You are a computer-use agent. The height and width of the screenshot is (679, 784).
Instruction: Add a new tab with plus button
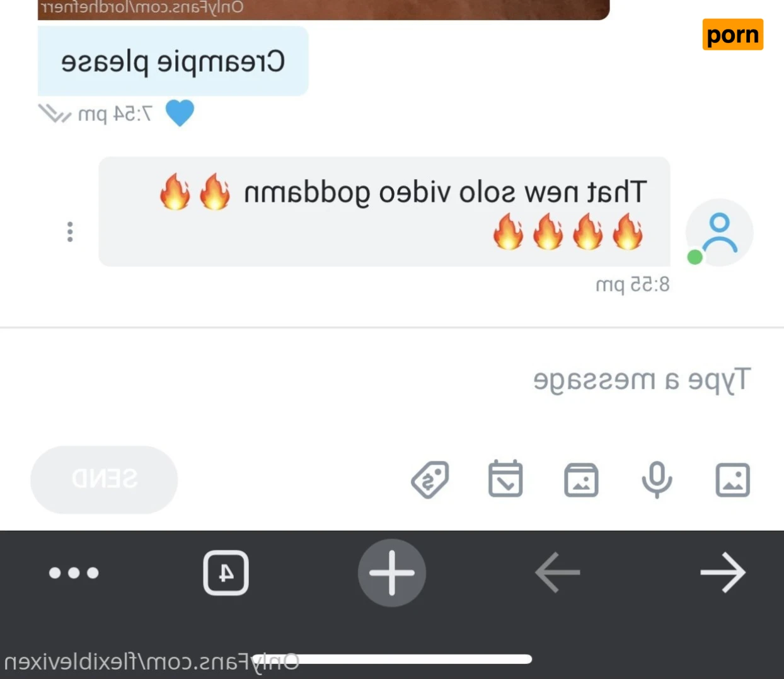(391, 572)
